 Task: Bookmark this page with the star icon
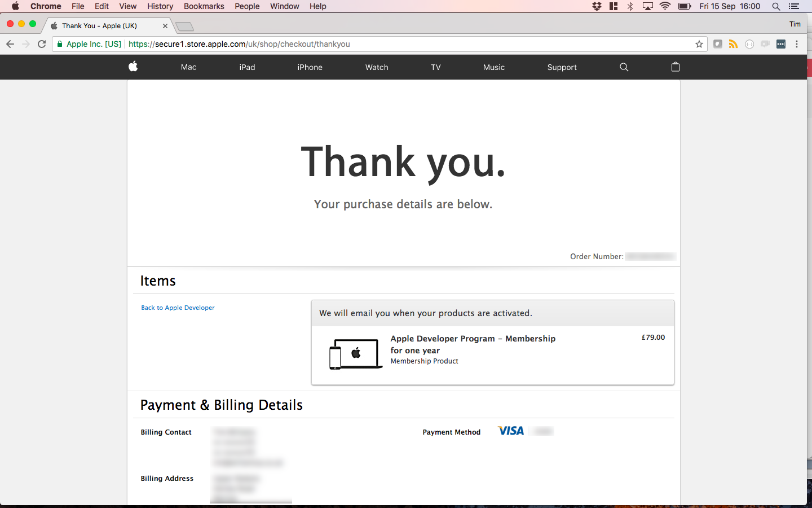click(699, 44)
